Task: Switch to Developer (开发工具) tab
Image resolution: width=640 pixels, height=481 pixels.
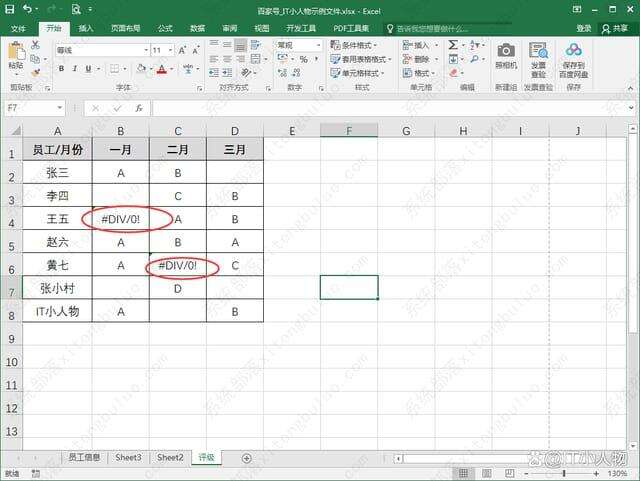Action: point(301,28)
